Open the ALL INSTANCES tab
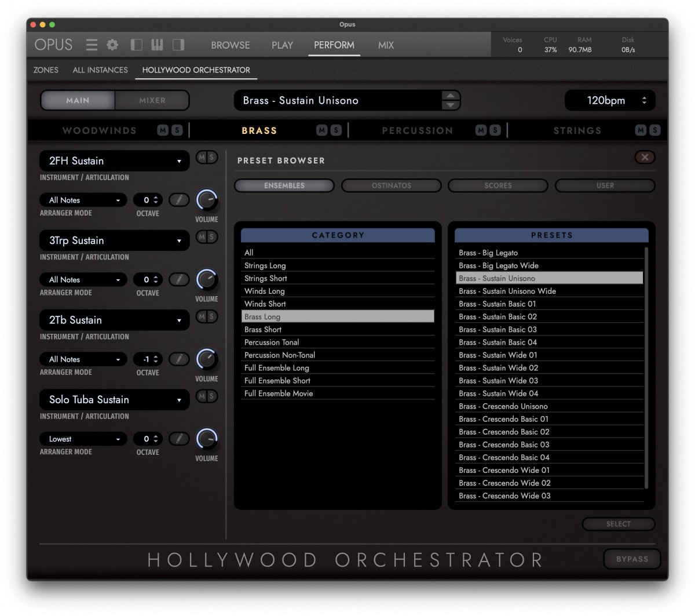The width and height of the screenshot is (695, 616). click(100, 70)
